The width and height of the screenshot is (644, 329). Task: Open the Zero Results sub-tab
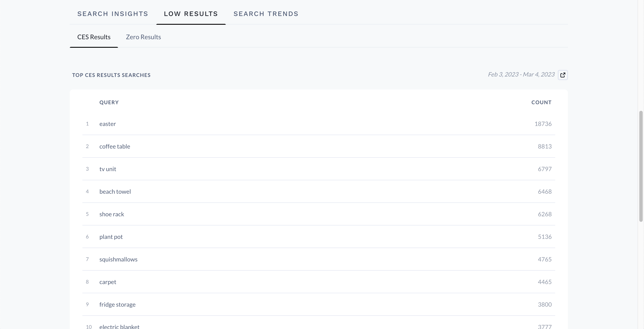click(x=143, y=37)
